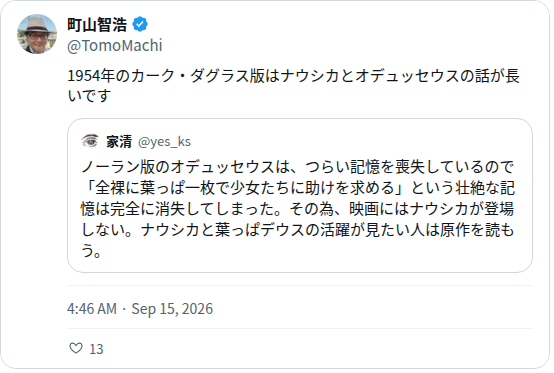The height and width of the screenshot is (373, 554).
Task: Open the 町山智浩 display name link
Action: click(97, 25)
